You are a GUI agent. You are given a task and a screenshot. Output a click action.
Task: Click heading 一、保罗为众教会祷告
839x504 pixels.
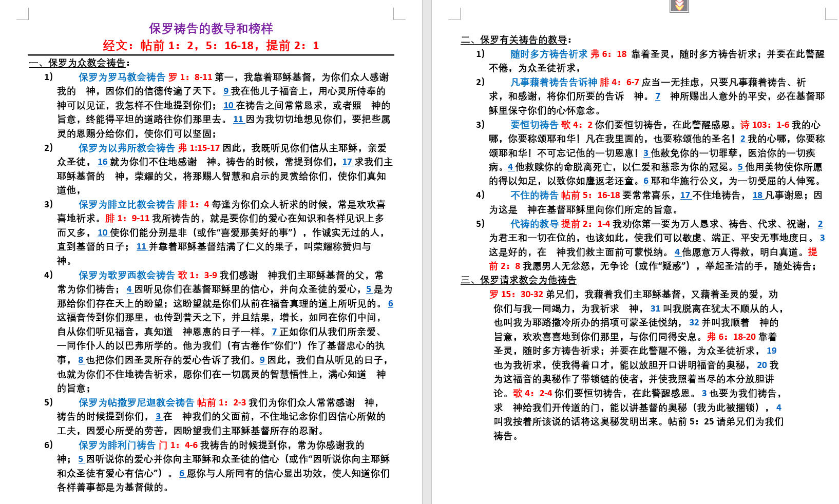click(x=79, y=63)
